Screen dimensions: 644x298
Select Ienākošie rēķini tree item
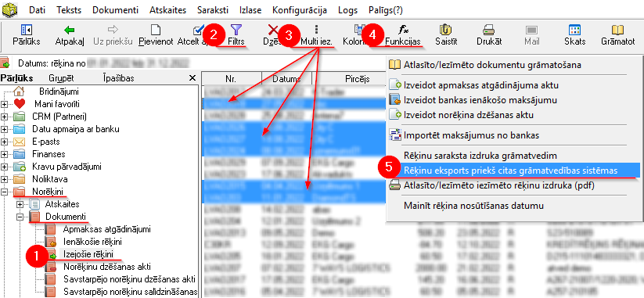coord(92,242)
